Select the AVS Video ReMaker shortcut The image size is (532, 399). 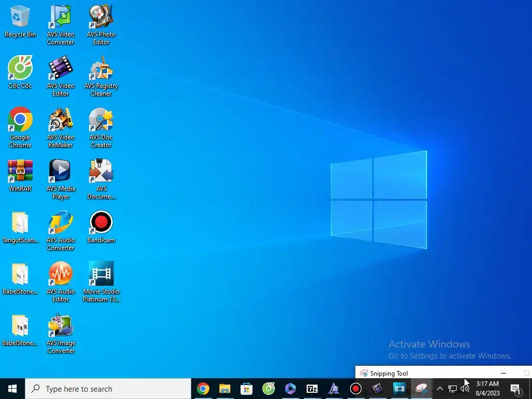(60, 128)
